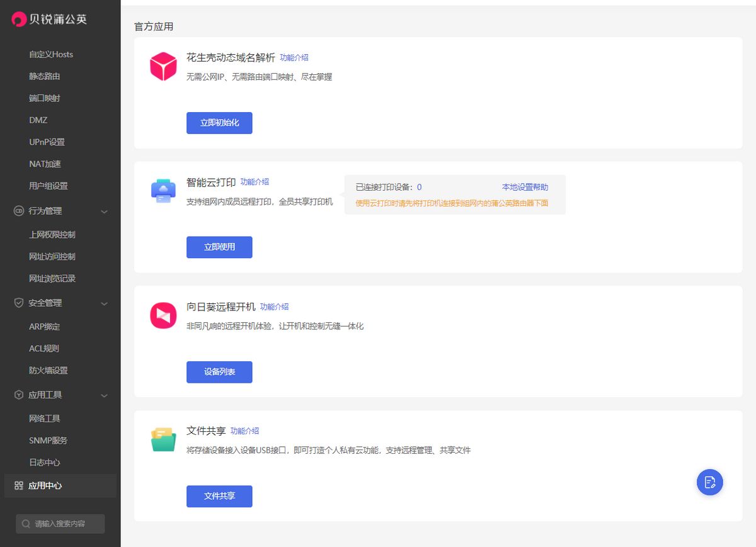Open 日志中心 page
Image resolution: width=756 pixels, height=547 pixels.
[44, 462]
